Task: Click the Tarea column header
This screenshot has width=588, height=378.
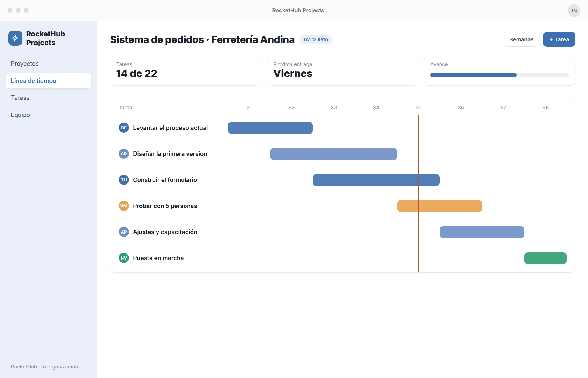Action: pos(125,108)
